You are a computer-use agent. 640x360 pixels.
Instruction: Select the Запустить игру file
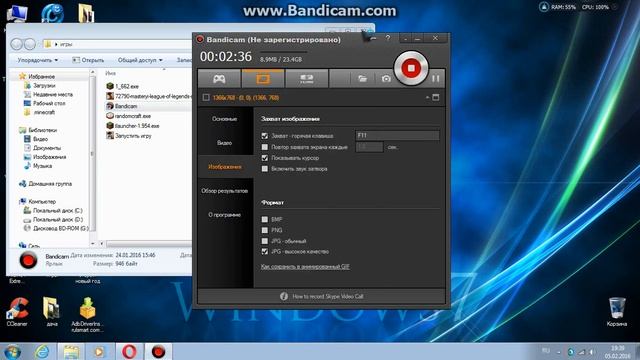(133, 136)
